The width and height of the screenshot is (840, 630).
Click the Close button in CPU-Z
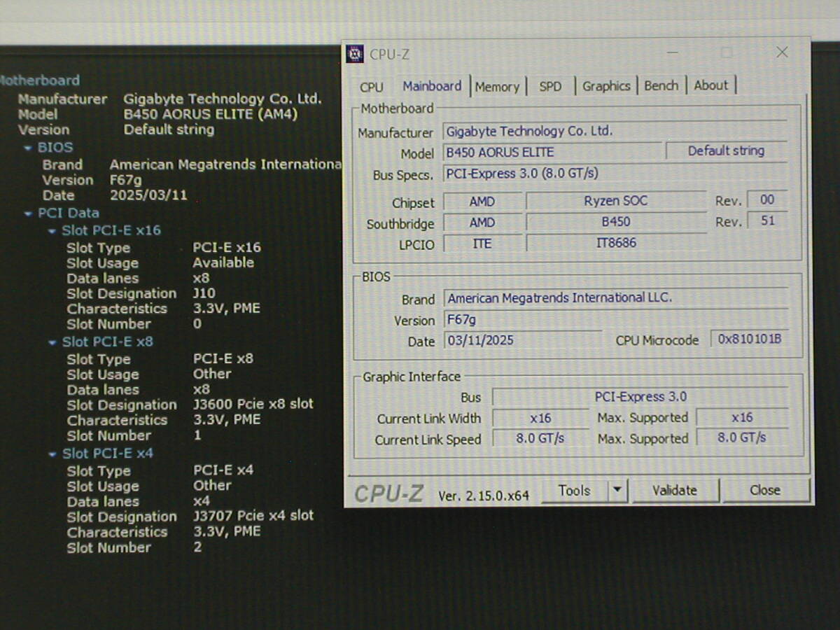[x=765, y=491]
